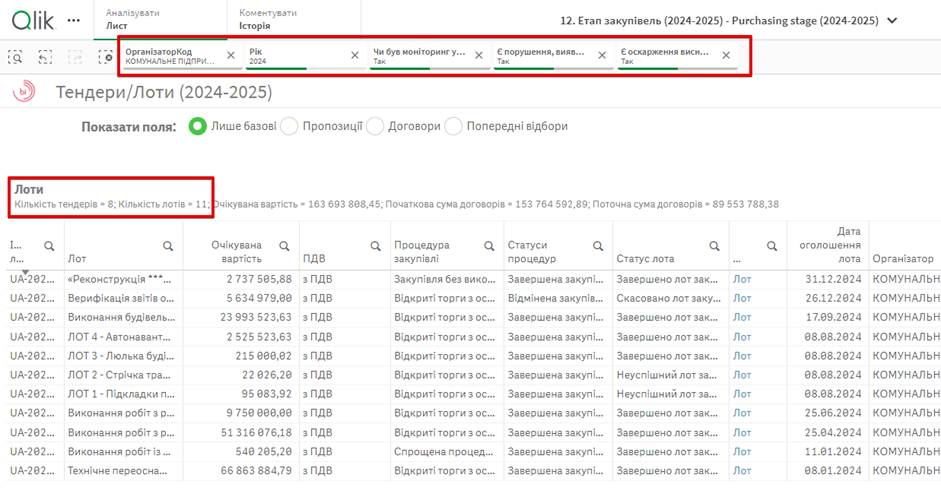This screenshot has width=941, height=500.
Task: Open the Рік selection dropdown
Action: point(295,56)
